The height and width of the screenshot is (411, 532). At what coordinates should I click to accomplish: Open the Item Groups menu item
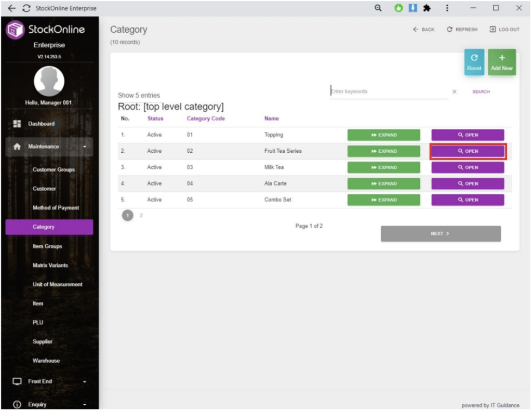[x=47, y=246]
